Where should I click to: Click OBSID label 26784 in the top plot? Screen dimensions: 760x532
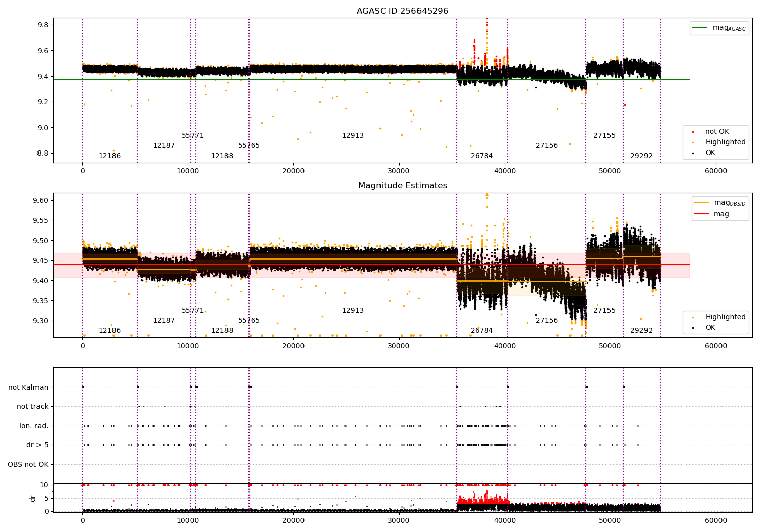482,156
